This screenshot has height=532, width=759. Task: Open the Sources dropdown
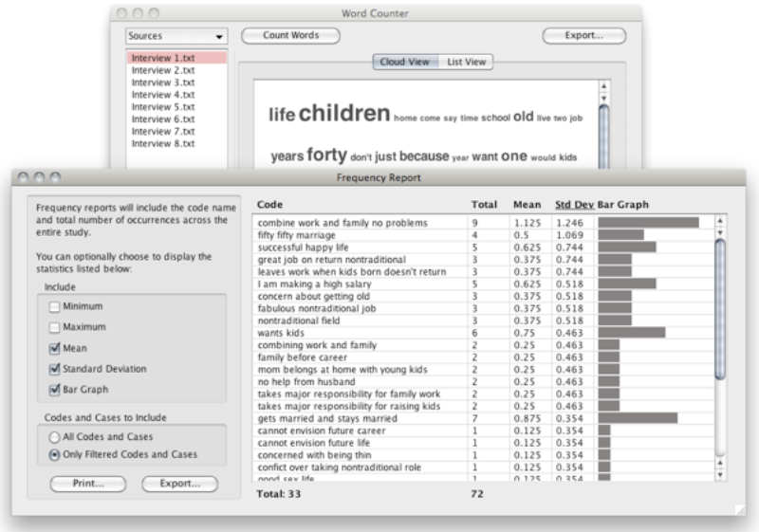click(176, 36)
